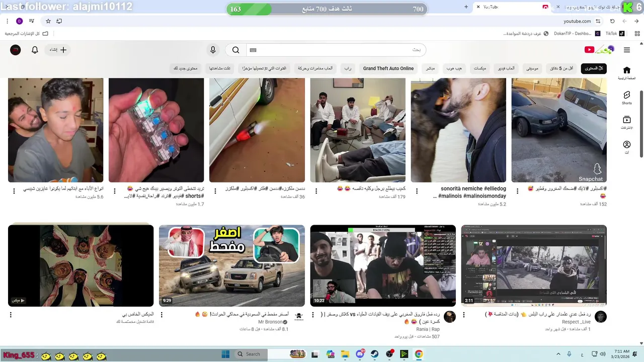Select the 'أقل من 5 دقائق' filter chip
This screenshot has width=644, height=362.
click(x=561, y=68)
